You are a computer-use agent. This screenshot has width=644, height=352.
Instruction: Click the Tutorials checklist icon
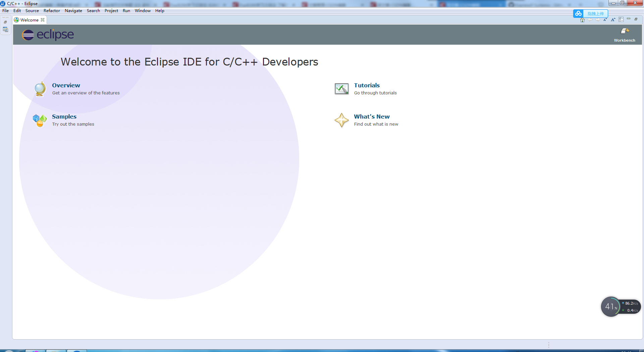tap(341, 89)
